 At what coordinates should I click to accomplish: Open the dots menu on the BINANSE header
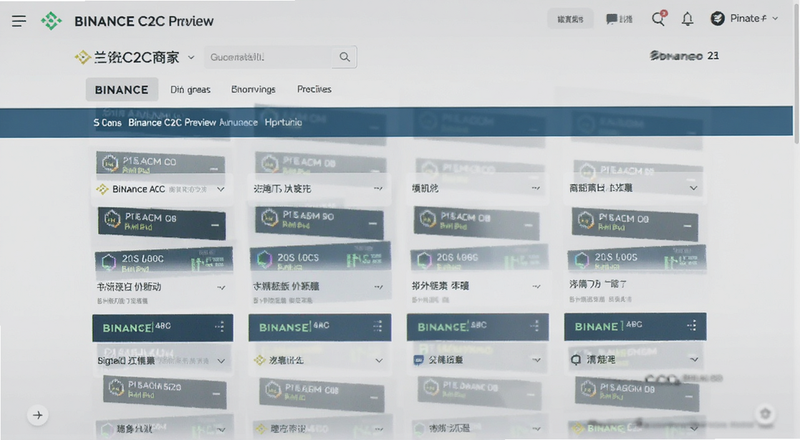378,327
